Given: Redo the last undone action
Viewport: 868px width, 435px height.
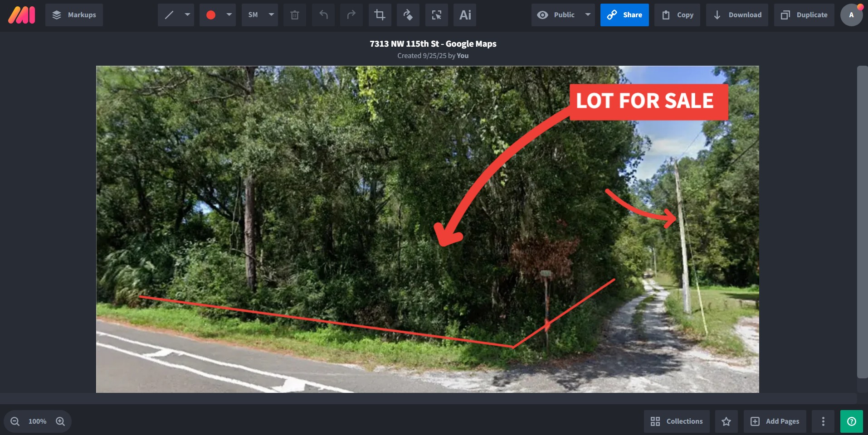Looking at the screenshot, I should click(x=351, y=15).
